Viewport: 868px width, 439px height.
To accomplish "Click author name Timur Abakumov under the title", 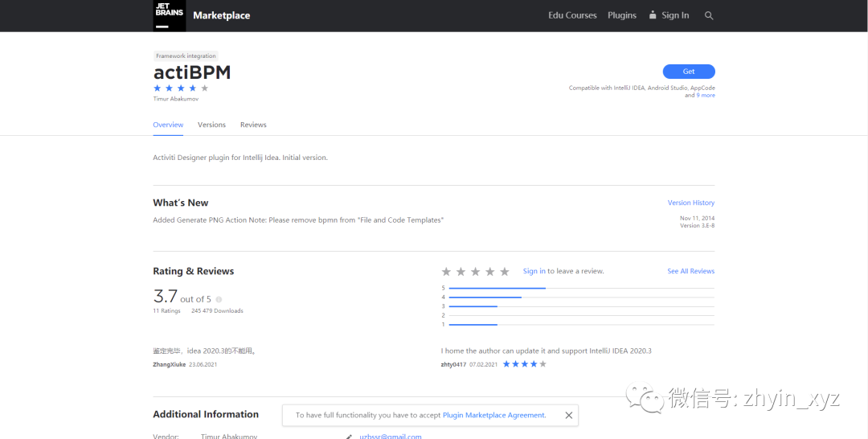I will point(175,99).
